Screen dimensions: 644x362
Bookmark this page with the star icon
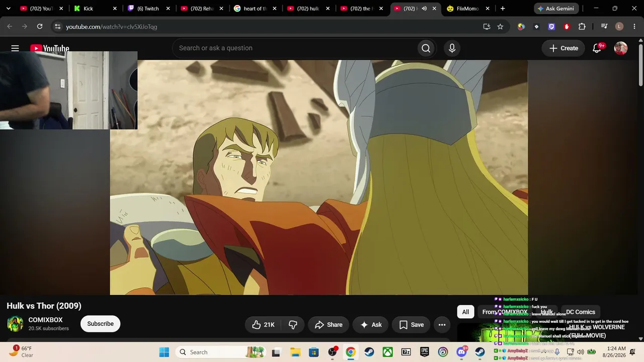tap(500, 27)
